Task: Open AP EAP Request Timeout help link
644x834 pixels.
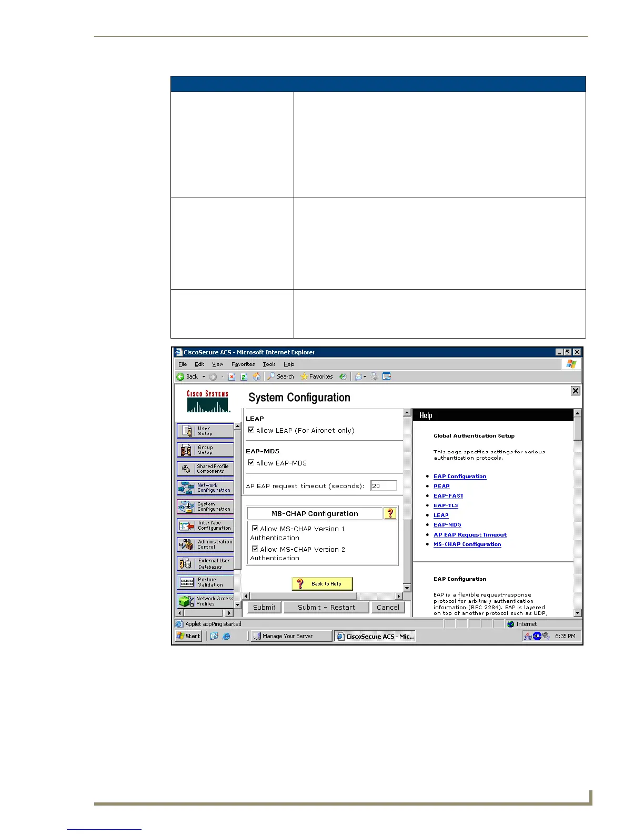Action: pos(470,535)
